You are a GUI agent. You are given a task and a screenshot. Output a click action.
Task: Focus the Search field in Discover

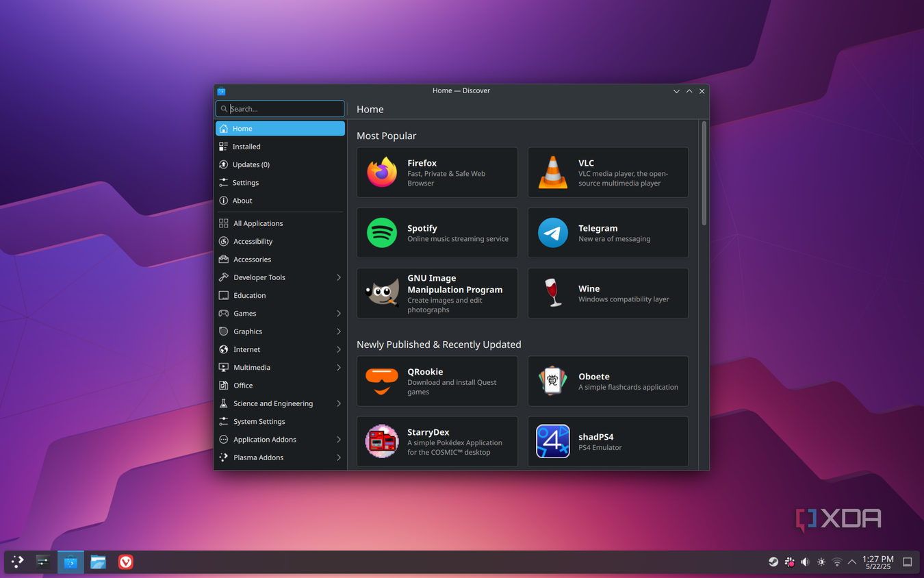(280, 109)
